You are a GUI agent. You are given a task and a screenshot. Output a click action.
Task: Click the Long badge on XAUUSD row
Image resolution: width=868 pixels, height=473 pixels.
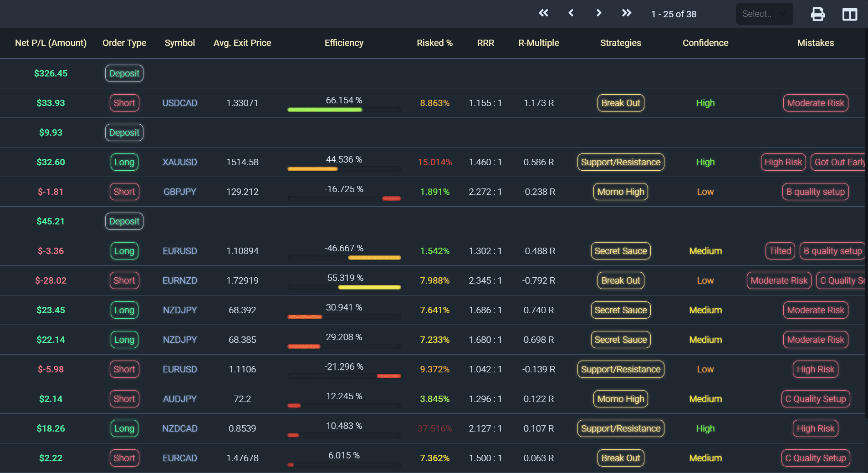[124, 162]
